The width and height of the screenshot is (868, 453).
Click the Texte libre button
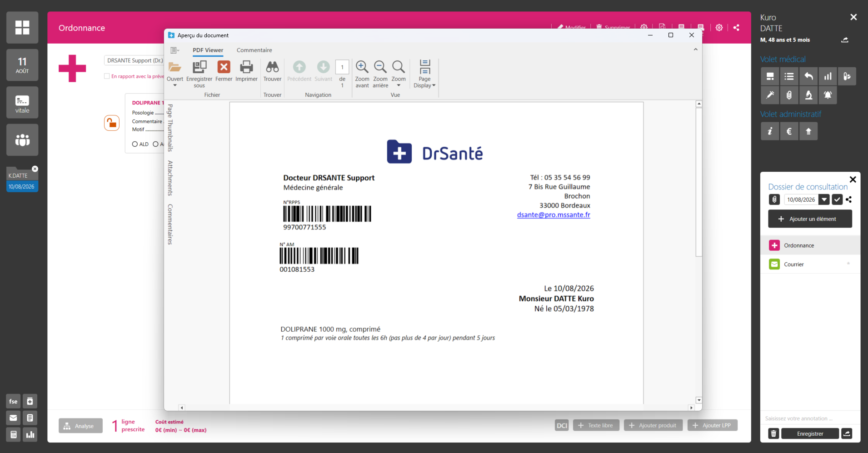point(596,426)
